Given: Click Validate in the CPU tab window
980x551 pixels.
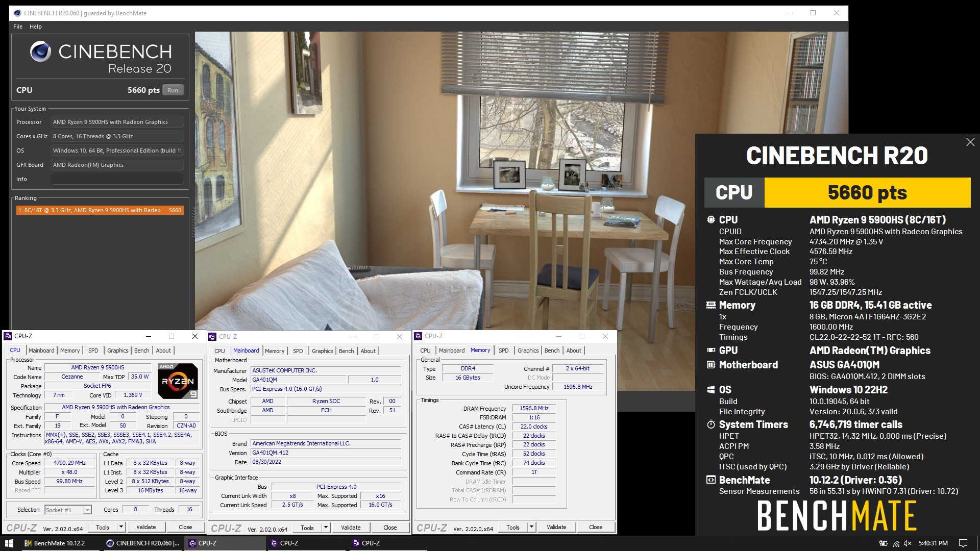Looking at the screenshot, I should (146, 527).
